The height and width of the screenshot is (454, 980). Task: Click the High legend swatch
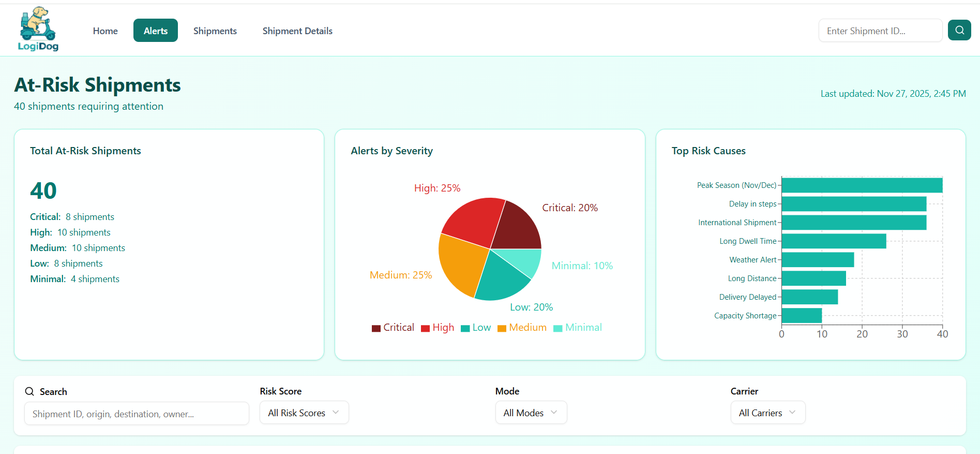(x=425, y=328)
